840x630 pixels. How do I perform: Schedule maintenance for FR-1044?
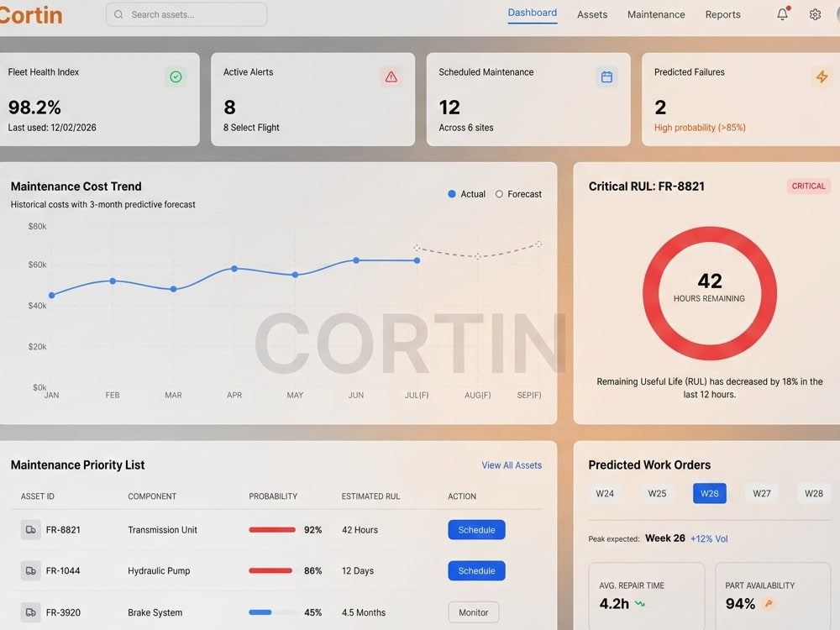tap(476, 570)
